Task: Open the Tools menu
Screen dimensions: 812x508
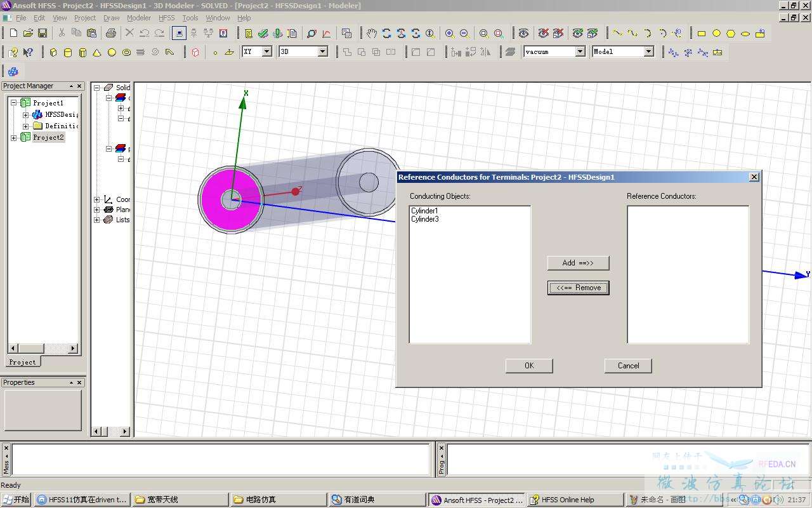Action: [x=190, y=18]
